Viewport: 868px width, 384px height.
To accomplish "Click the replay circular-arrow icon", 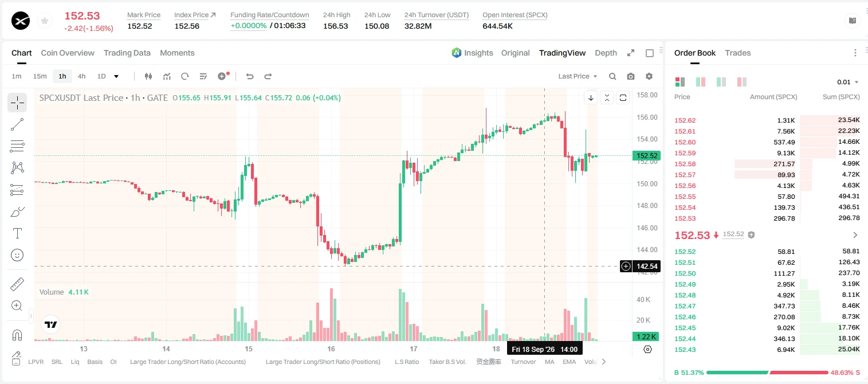I will pos(185,76).
